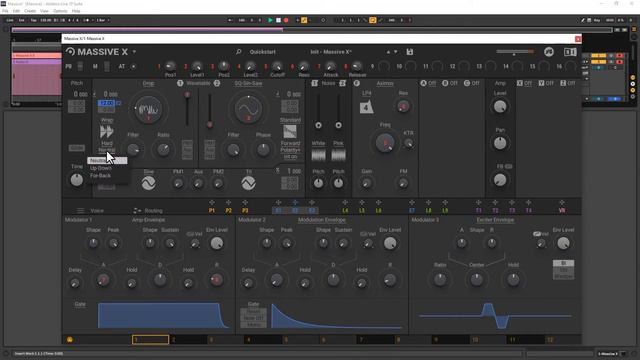Image resolution: width=640 pixels, height=360 pixels.
Task: Click the Sine phase modulation oscillator icon
Action: coord(149,183)
